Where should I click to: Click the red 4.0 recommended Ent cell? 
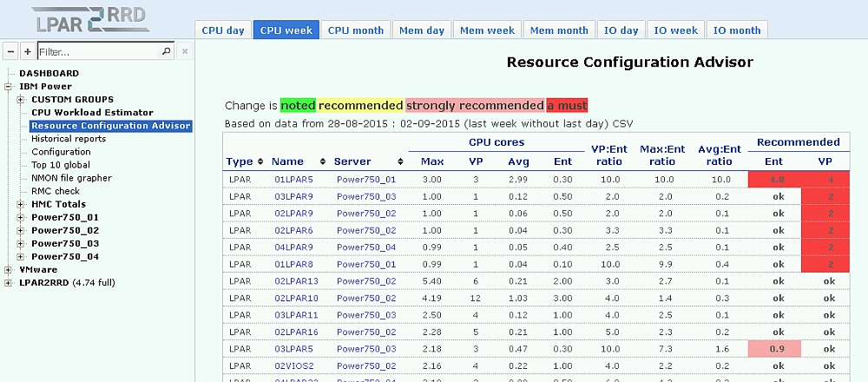coord(774,180)
